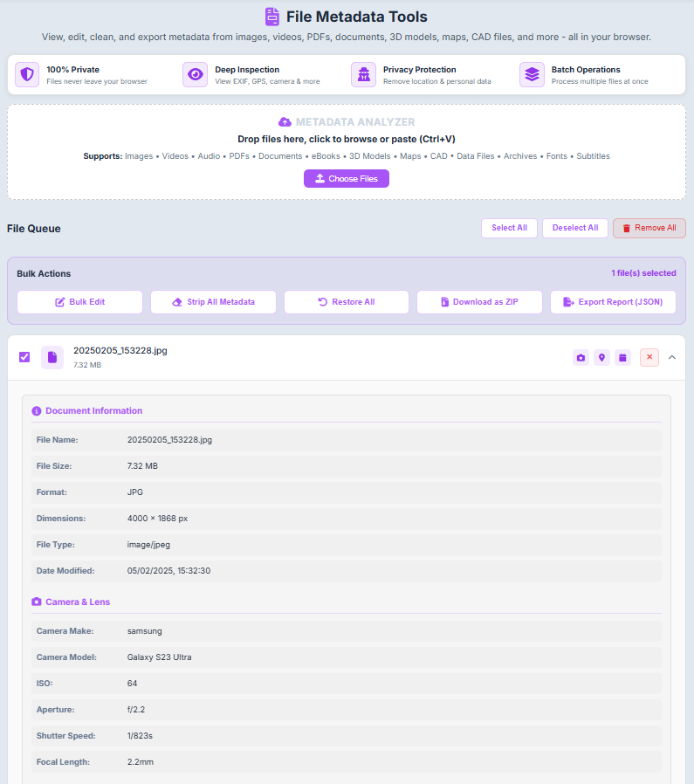
Task: Click Download as ZIP button
Action: click(x=480, y=302)
